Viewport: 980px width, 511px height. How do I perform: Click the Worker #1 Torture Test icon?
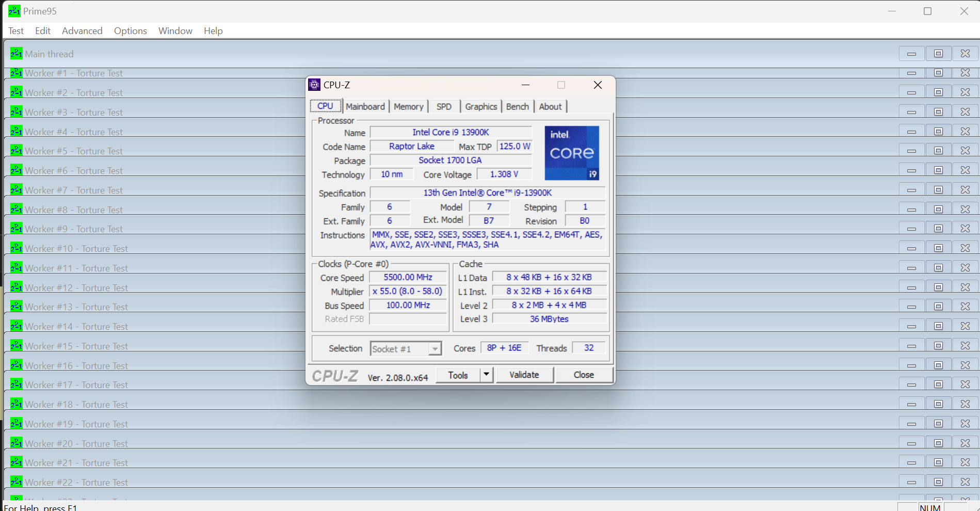pyautogui.click(x=16, y=73)
